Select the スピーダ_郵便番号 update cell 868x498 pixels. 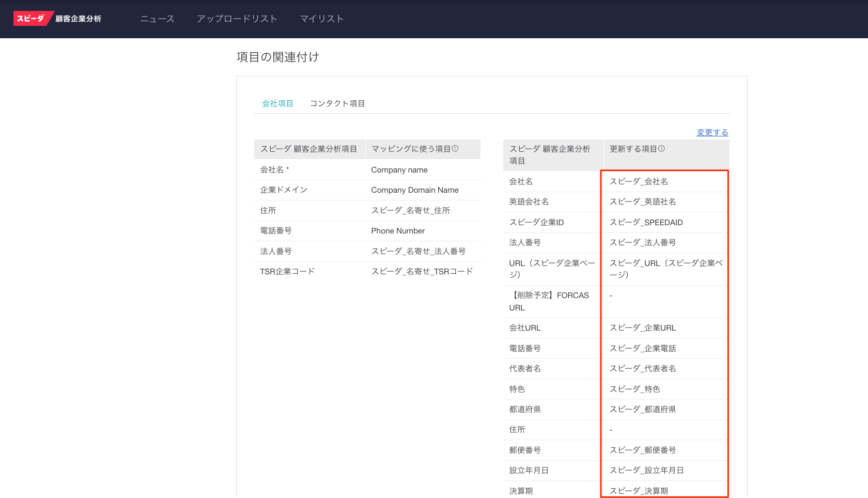tap(642, 450)
